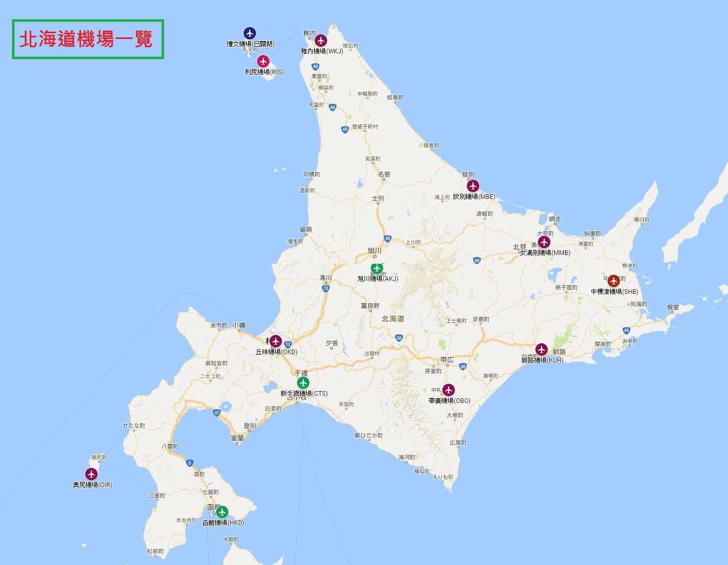Open the Monbetsu Airport (MBE) marker
The width and height of the screenshot is (728, 565).
click(473, 185)
